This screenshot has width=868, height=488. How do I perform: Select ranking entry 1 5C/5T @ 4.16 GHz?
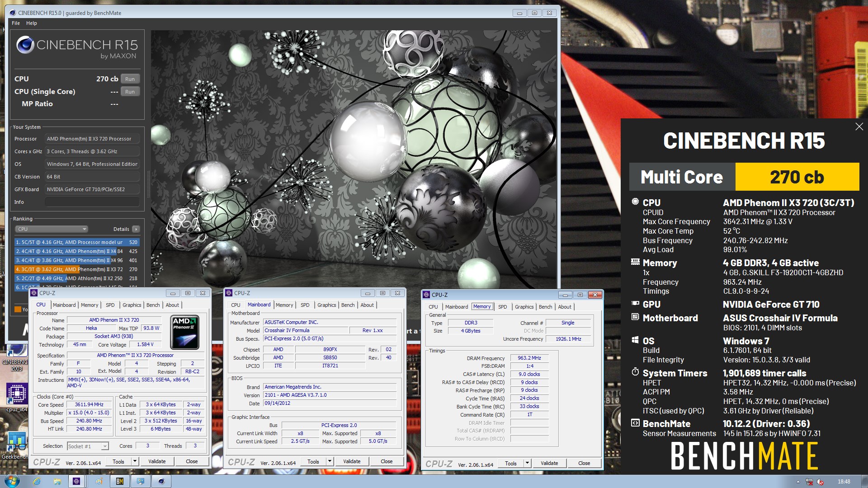[x=77, y=242]
